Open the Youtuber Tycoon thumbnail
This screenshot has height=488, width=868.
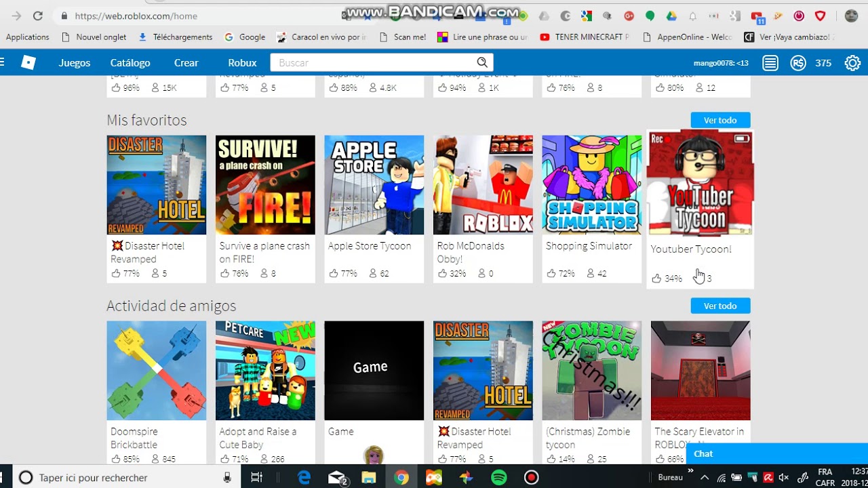click(700, 182)
